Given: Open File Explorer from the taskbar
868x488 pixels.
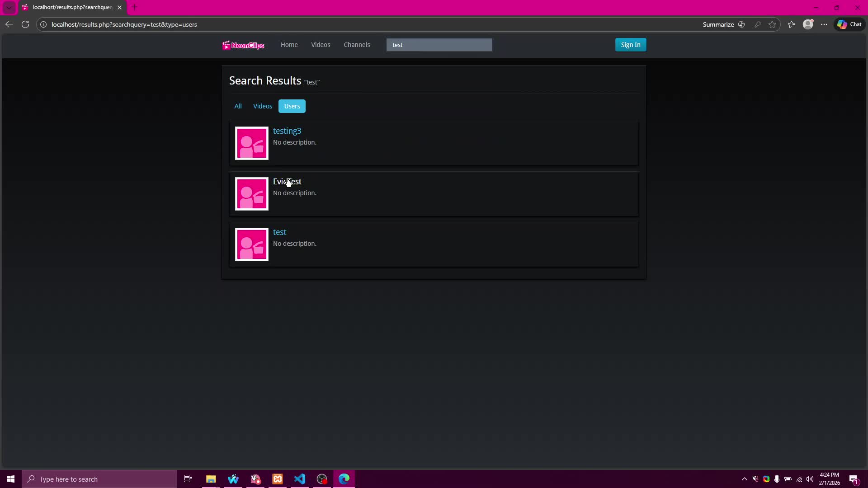Looking at the screenshot, I should pos(211,479).
